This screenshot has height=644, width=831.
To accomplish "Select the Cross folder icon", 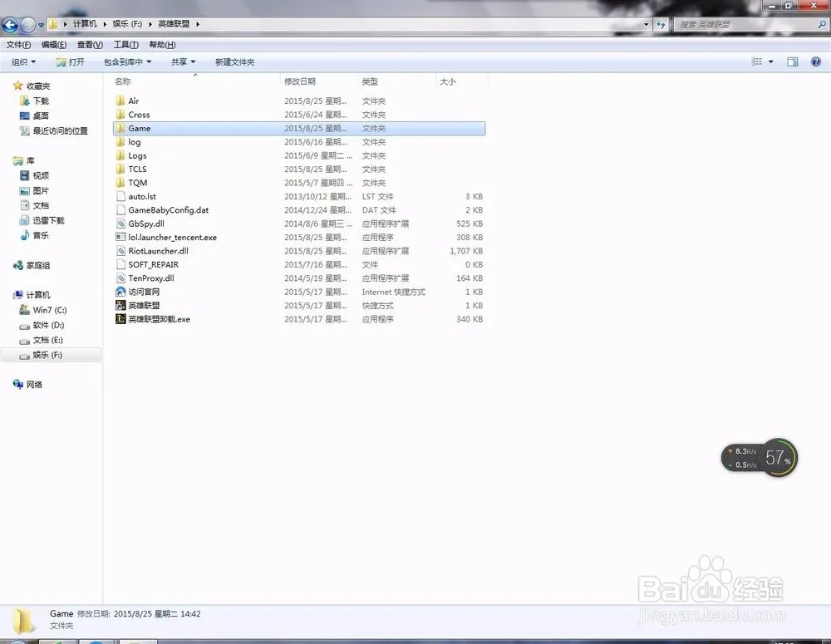I will (x=120, y=115).
